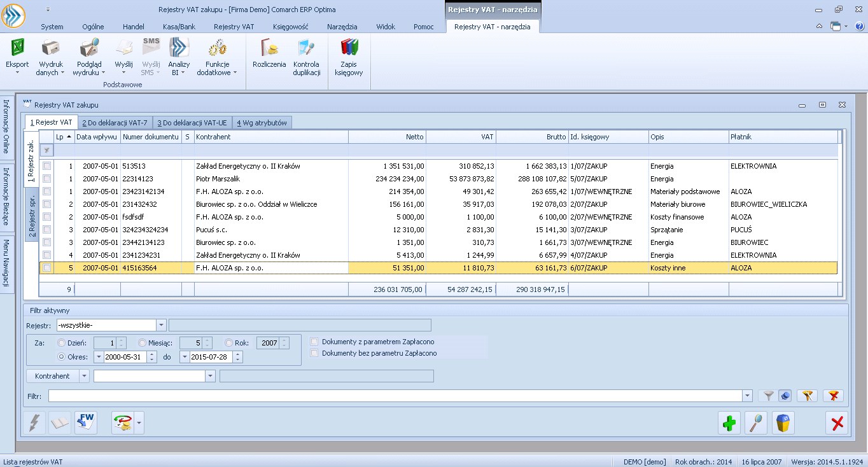Screen dimensions: 868x467
Task: Click the Funkcje dodatkowe gears icon
Action: click(217, 48)
